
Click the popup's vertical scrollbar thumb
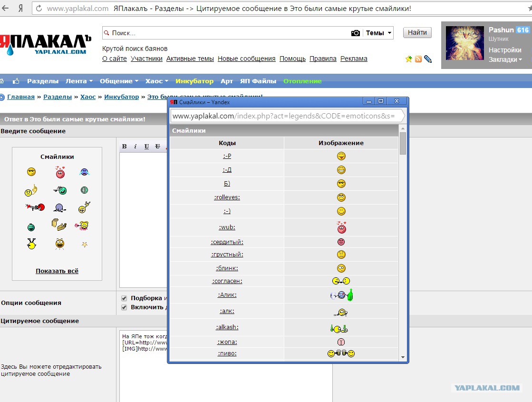[403, 144]
